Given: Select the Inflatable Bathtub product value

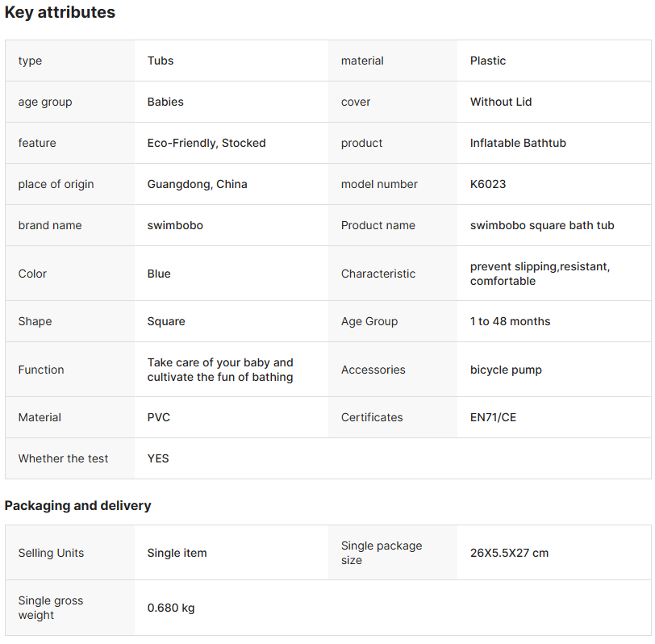Looking at the screenshot, I should (x=518, y=143).
